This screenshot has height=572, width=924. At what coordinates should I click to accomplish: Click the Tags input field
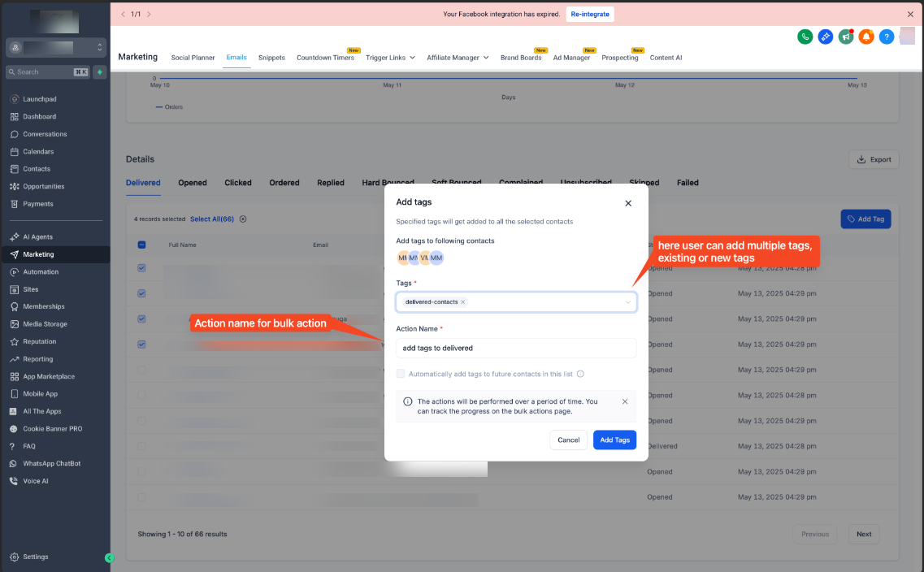(x=516, y=302)
